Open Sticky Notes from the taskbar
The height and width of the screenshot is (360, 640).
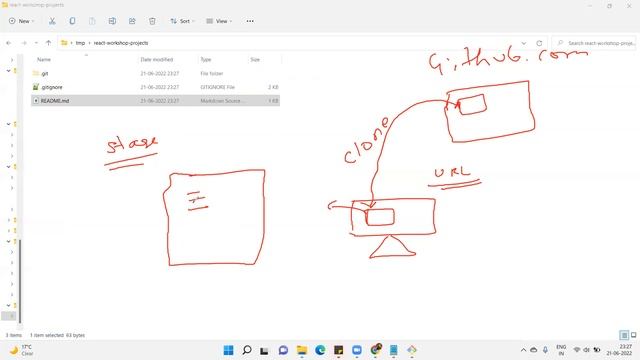click(339, 350)
